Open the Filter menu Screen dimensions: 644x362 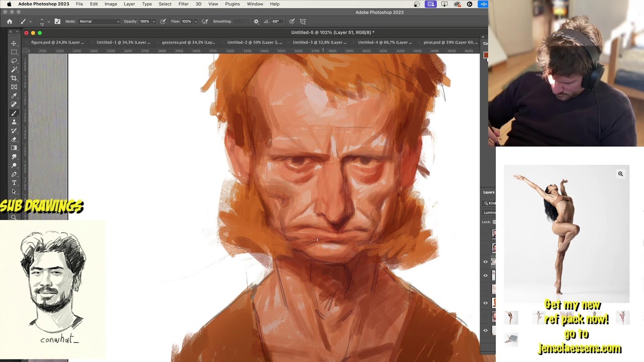[x=184, y=4]
